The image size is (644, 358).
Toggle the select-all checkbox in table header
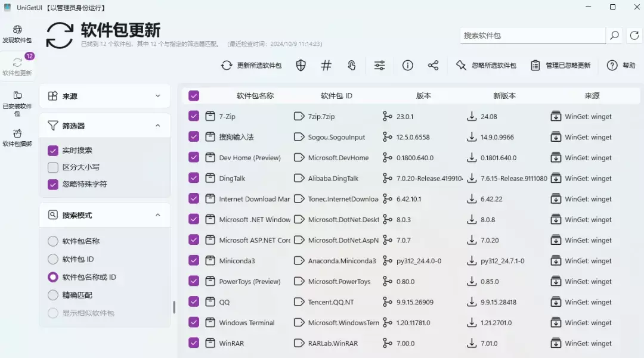coord(193,96)
